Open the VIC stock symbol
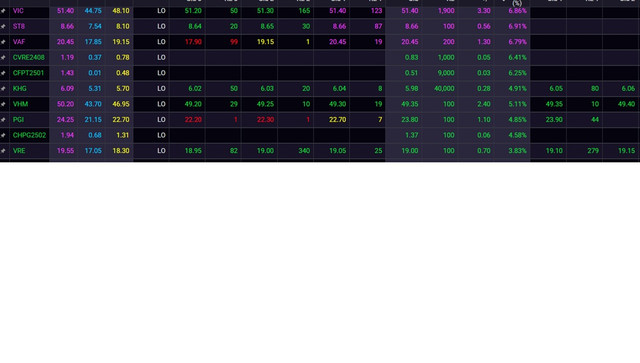This screenshot has height=363, width=640. pyautogui.click(x=18, y=11)
